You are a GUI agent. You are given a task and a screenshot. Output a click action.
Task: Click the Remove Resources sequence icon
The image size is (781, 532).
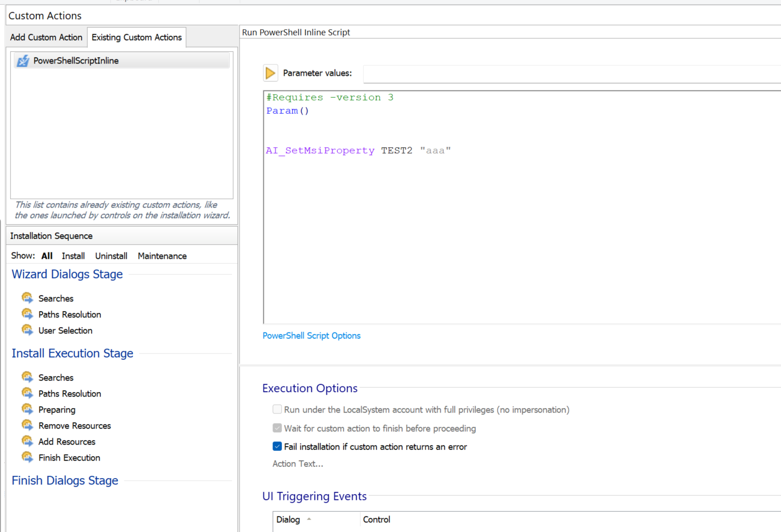(x=27, y=425)
